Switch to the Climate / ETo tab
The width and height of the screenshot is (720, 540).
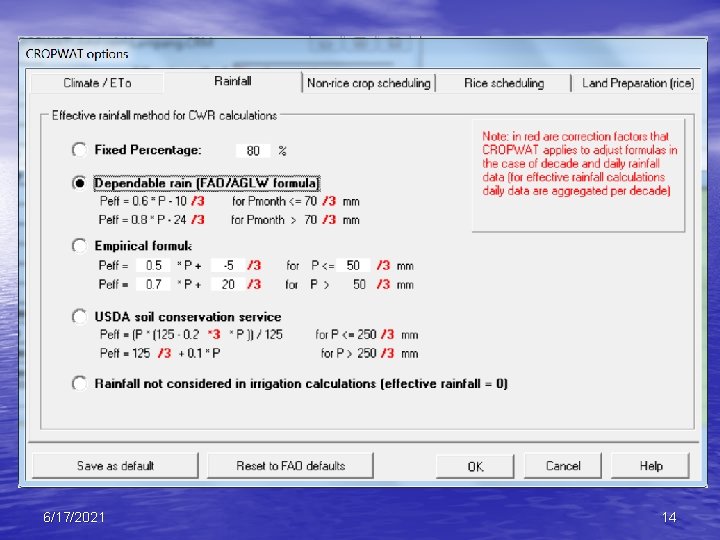click(x=97, y=83)
